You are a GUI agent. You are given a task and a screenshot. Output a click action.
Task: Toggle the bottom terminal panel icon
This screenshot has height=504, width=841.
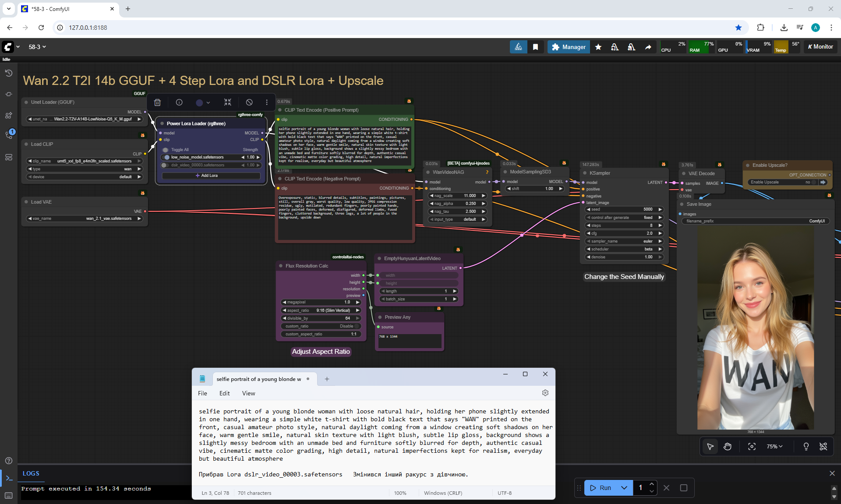click(x=9, y=478)
